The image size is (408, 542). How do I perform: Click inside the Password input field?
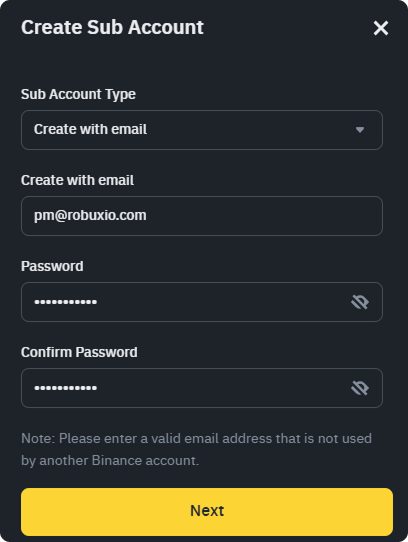tap(202, 302)
